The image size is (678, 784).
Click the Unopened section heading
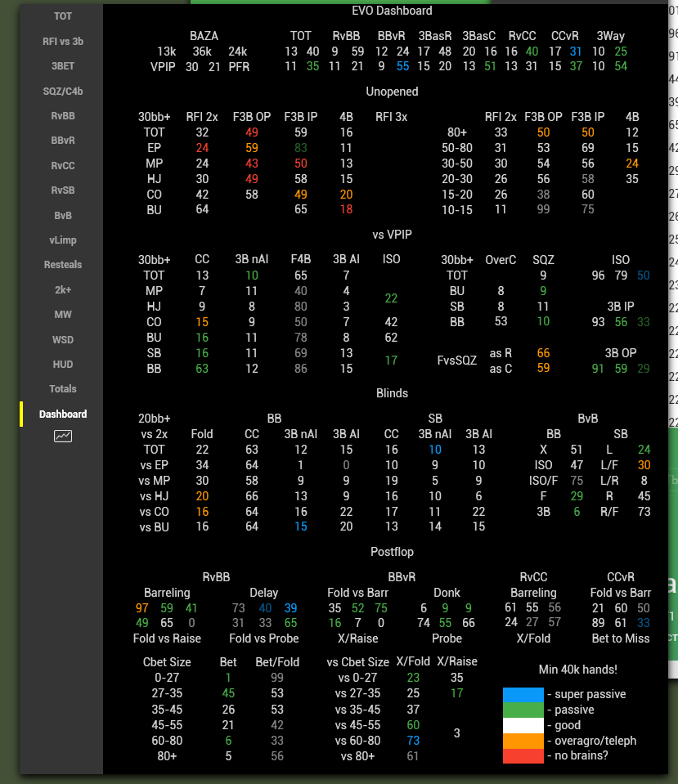tap(392, 92)
